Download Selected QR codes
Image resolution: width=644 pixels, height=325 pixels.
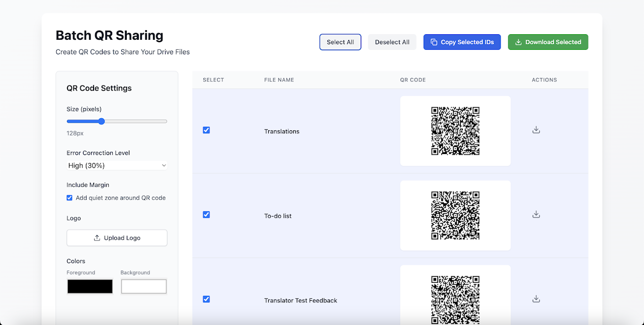pyautogui.click(x=548, y=42)
